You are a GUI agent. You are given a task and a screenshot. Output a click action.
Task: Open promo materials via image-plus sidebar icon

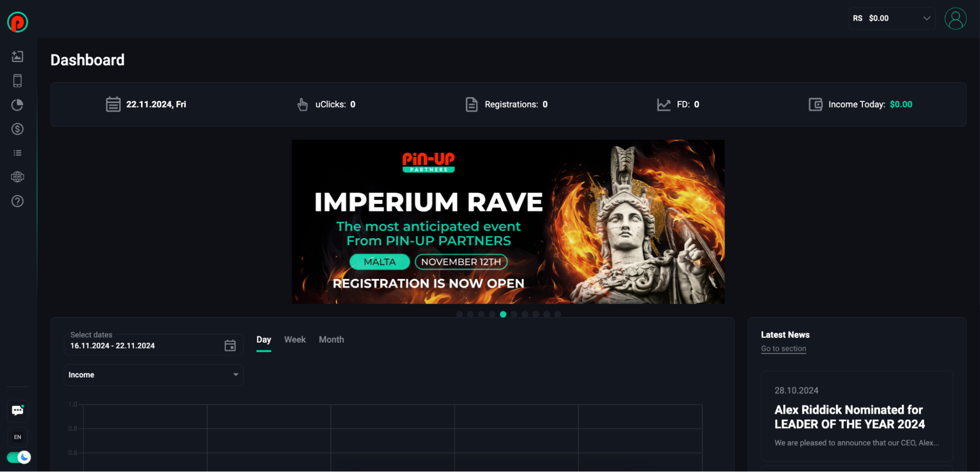[x=18, y=56]
